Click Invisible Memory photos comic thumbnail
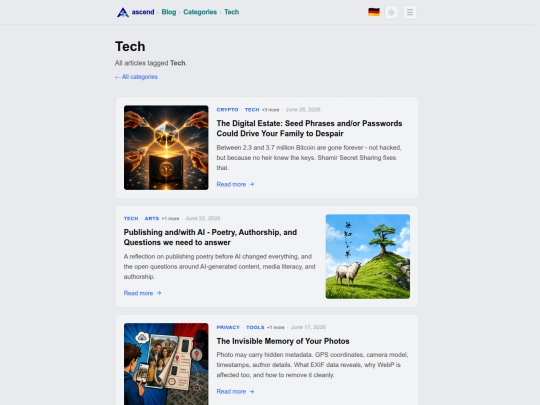540x405 pixels. (x=166, y=364)
